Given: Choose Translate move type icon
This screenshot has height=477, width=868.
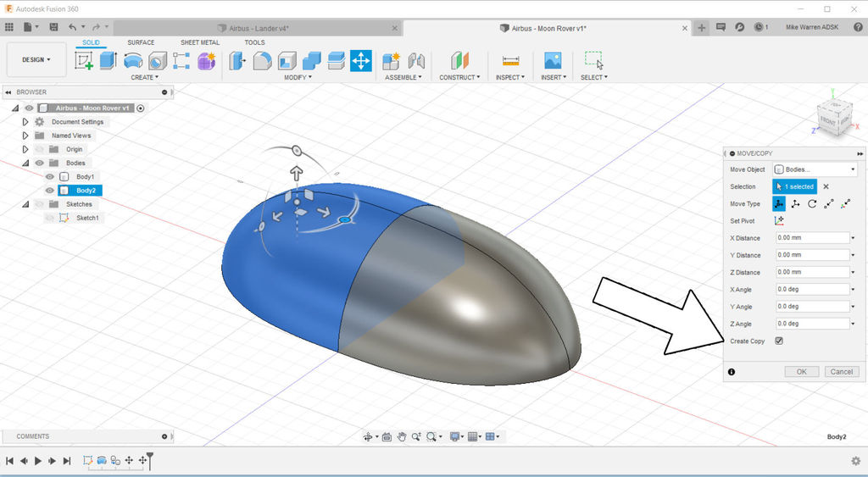Looking at the screenshot, I should click(x=795, y=203).
